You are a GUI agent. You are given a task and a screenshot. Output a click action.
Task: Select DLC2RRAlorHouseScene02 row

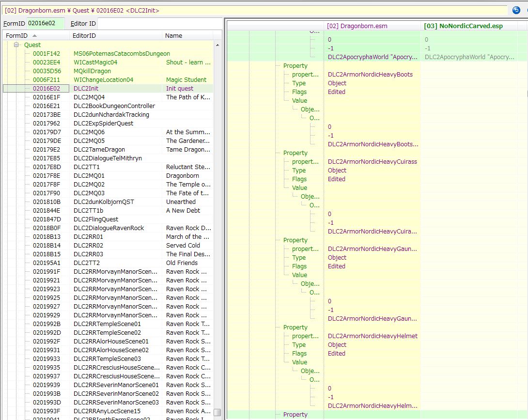(x=108, y=350)
